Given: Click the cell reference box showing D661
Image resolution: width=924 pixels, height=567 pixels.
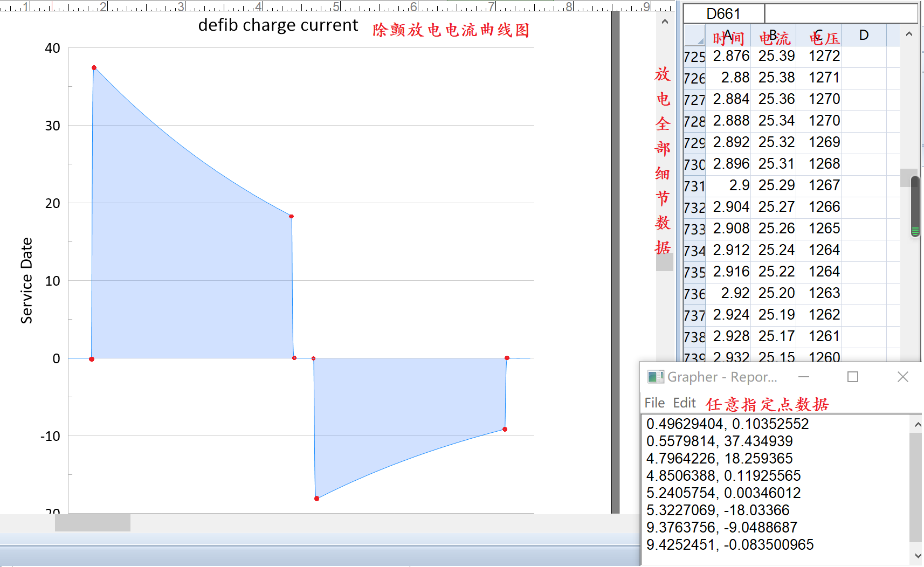Looking at the screenshot, I should point(723,13).
